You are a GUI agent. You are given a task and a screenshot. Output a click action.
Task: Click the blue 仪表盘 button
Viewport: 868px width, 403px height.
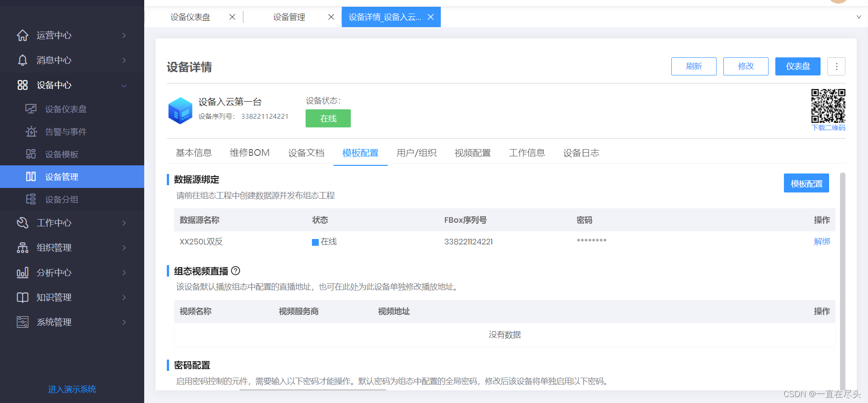coord(798,66)
